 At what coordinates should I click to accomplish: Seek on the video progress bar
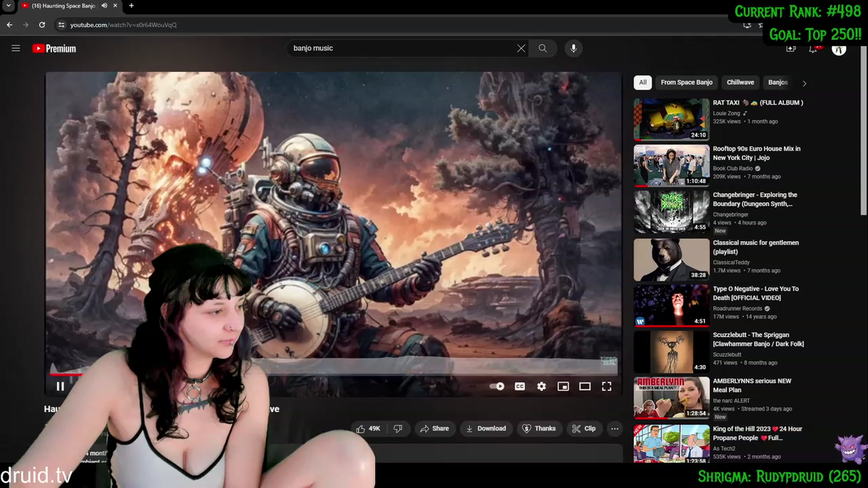tap(333, 375)
